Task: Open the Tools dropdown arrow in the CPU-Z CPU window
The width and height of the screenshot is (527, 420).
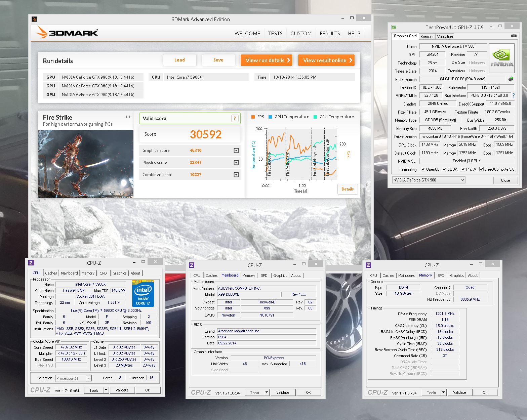Action: tap(106, 390)
